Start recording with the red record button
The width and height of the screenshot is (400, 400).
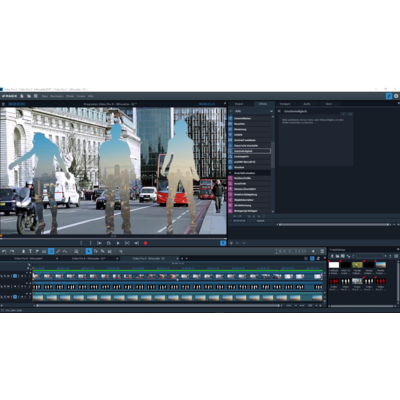point(145,243)
